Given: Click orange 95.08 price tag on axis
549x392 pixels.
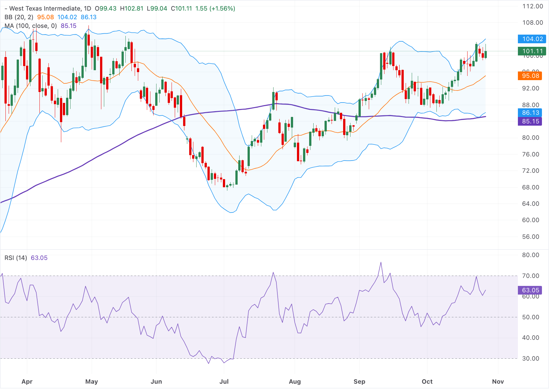Looking at the screenshot, I should tap(530, 76).
